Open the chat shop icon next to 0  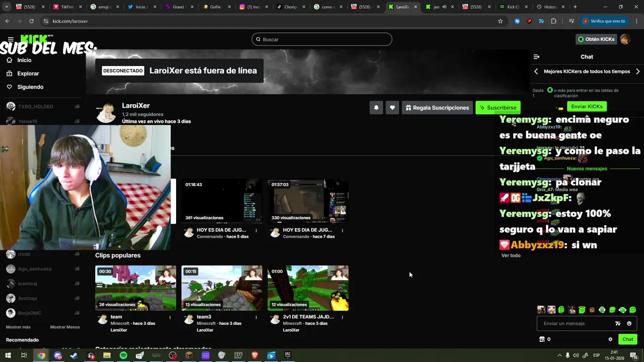point(542,339)
